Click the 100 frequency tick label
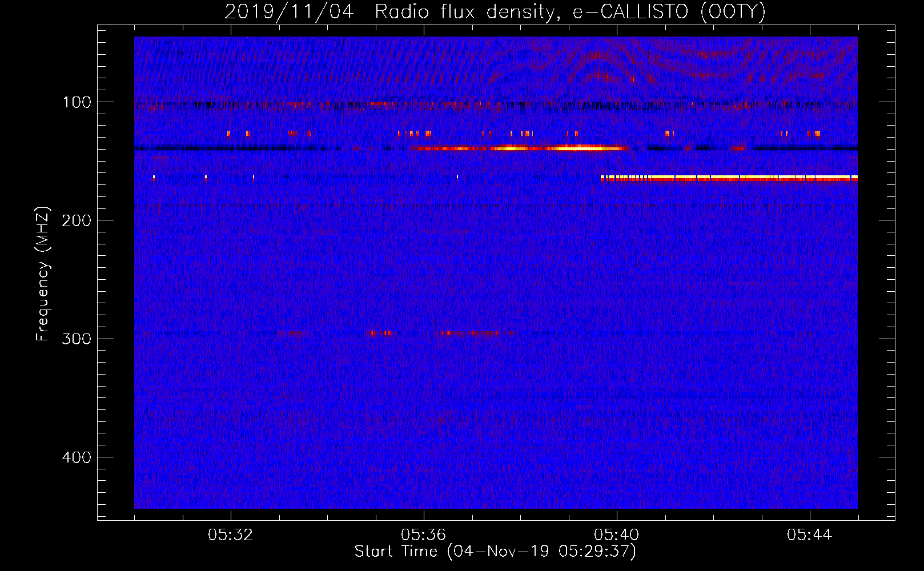 click(77, 102)
